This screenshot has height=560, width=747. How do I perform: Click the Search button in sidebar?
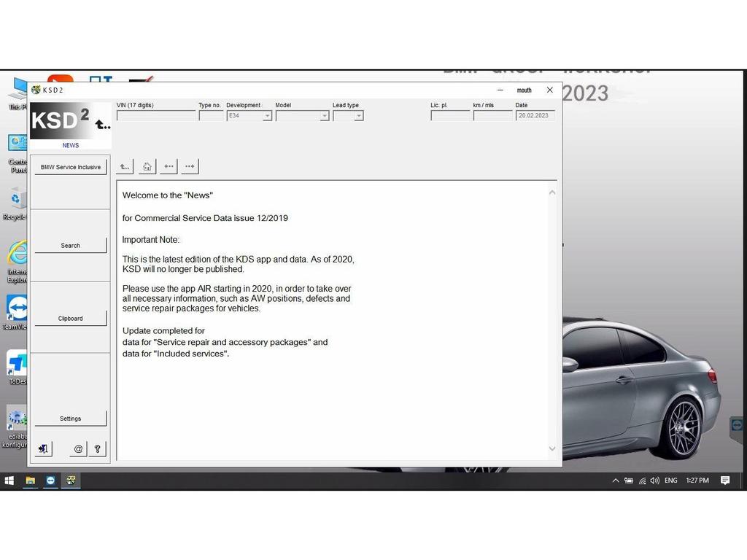pos(71,246)
